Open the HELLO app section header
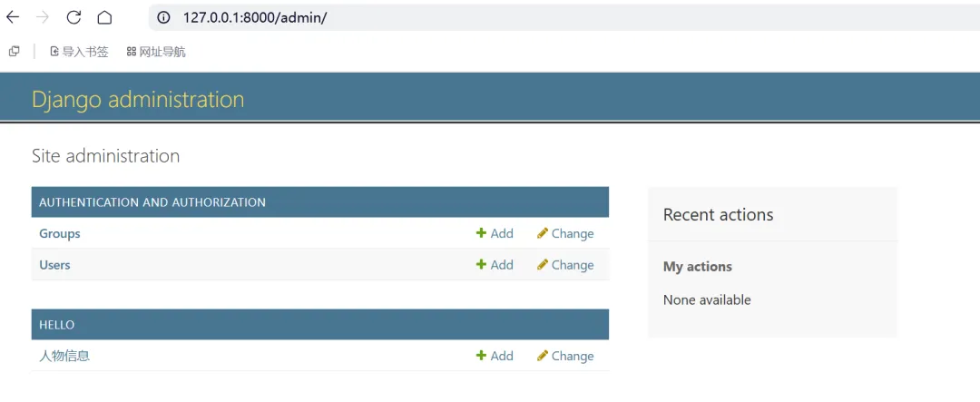Screen dimensions: 980x402 pos(57,325)
